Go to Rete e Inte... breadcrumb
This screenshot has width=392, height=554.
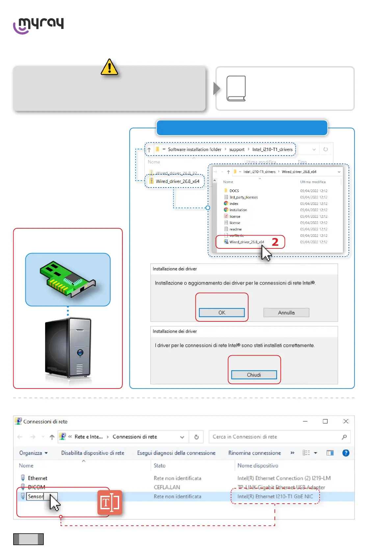pos(89,437)
